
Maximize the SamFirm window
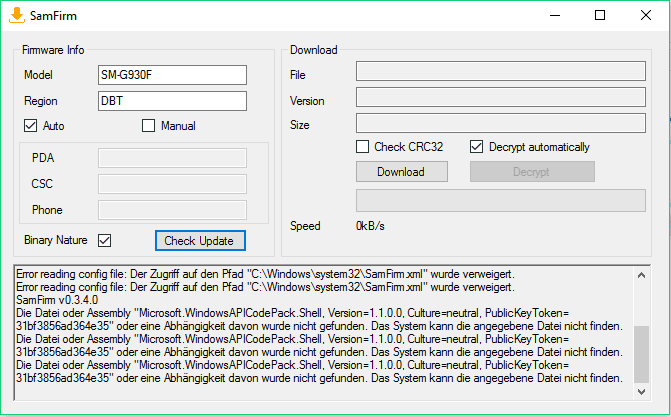click(x=600, y=15)
